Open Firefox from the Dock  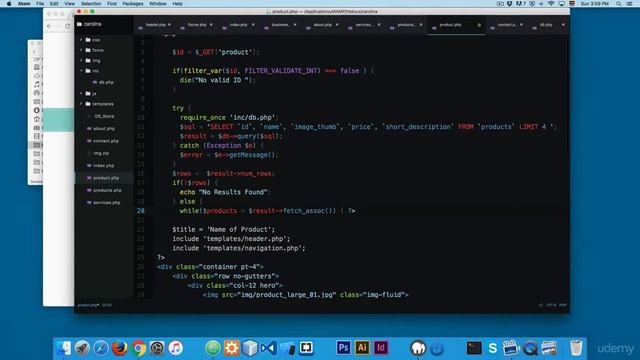click(x=120, y=348)
